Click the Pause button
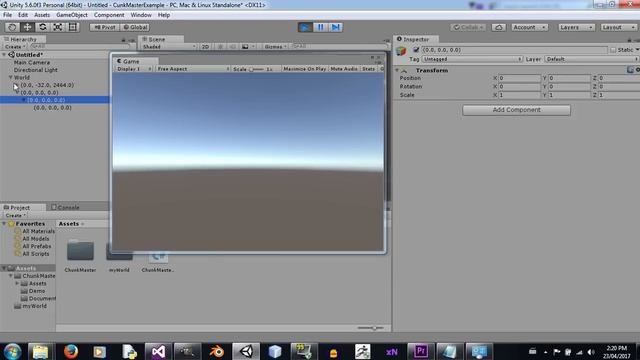The width and height of the screenshot is (640, 360). coord(320,27)
